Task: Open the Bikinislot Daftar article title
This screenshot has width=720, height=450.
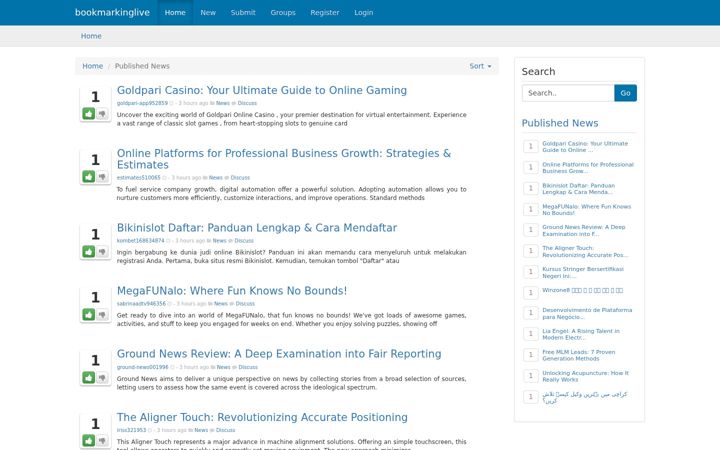Action: coord(257,228)
